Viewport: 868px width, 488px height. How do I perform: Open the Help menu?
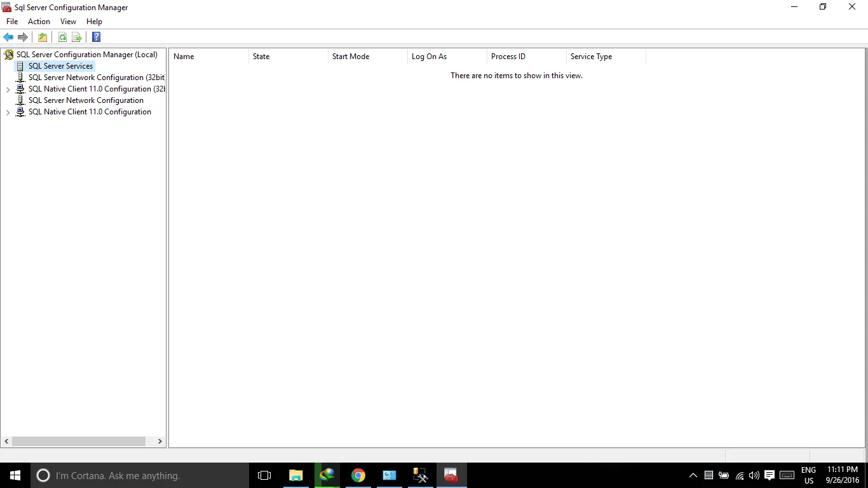pos(94,22)
